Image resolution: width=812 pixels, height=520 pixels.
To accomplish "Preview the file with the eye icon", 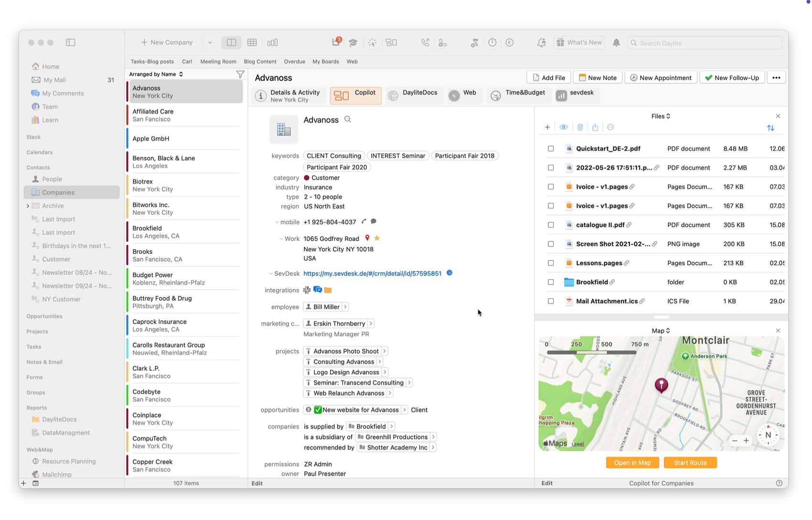I will point(564,127).
